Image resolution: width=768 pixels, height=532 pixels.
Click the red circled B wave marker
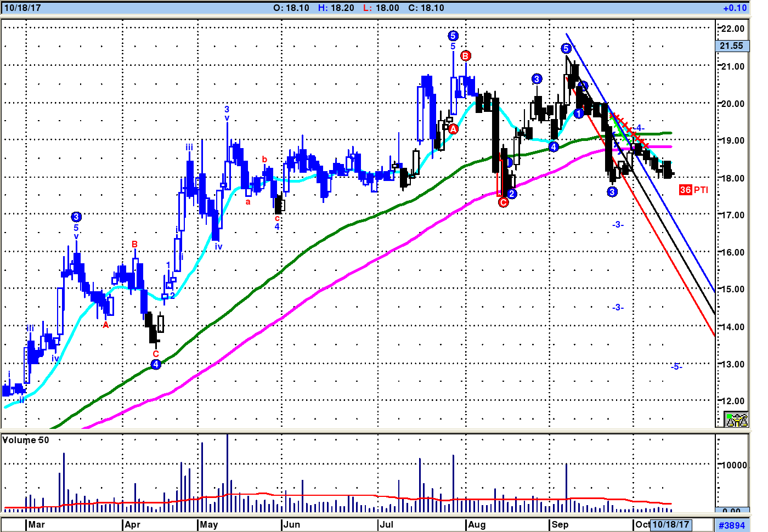(466, 56)
